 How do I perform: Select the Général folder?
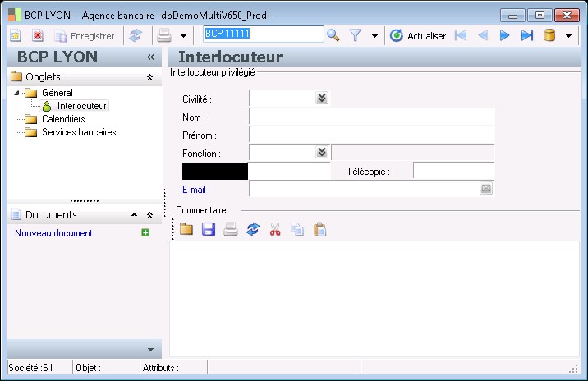[48, 93]
